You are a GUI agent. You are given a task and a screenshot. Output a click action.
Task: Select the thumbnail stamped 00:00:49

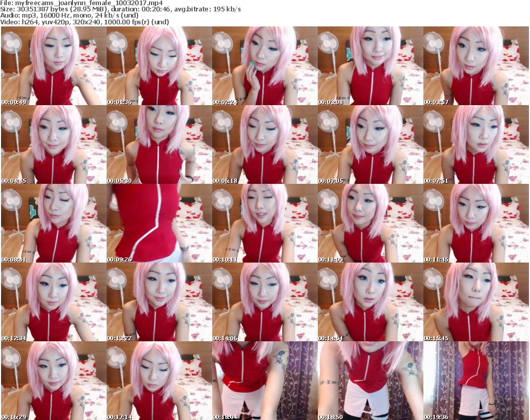click(x=54, y=66)
